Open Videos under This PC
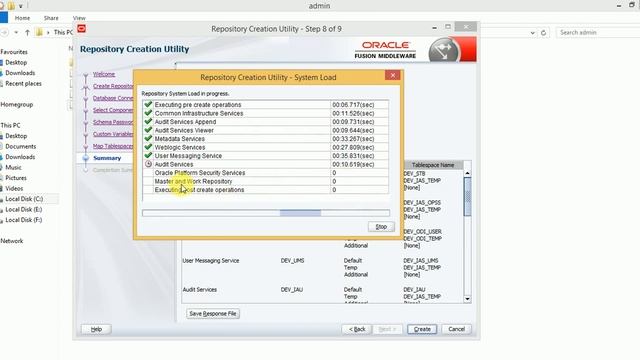Viewport: 640px width, 360px height. (14, 189)
